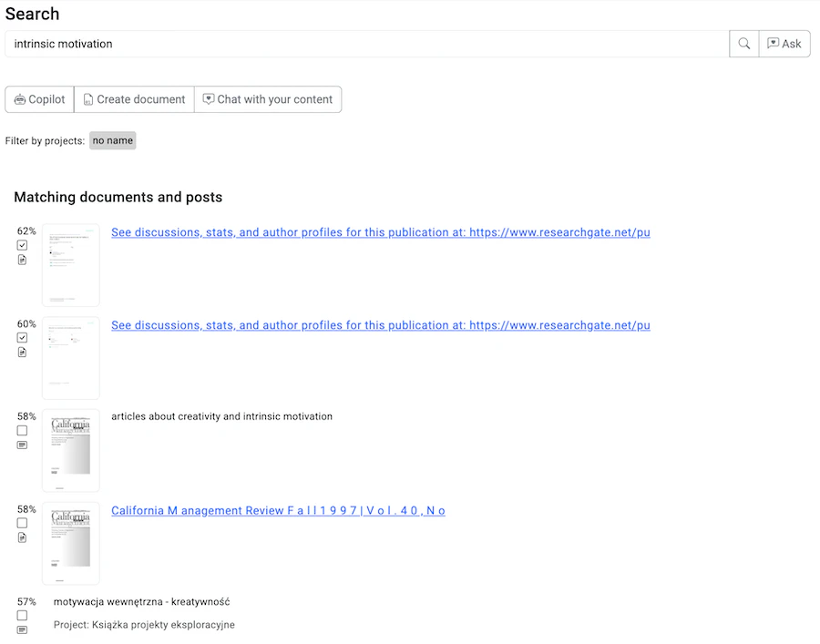Click the magnifying glass search icon
Image resolution: width=820 pixels, height=644 pixels.
tap(743, 43)
